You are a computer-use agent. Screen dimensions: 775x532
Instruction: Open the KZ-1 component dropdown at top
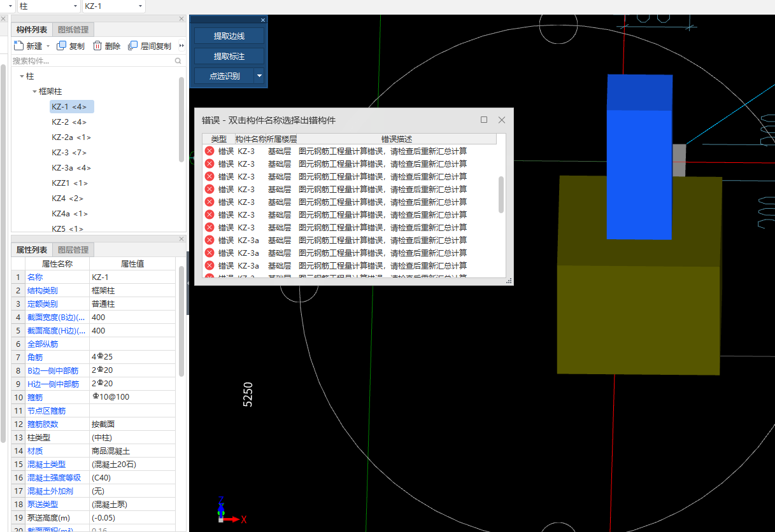point(140,6)
